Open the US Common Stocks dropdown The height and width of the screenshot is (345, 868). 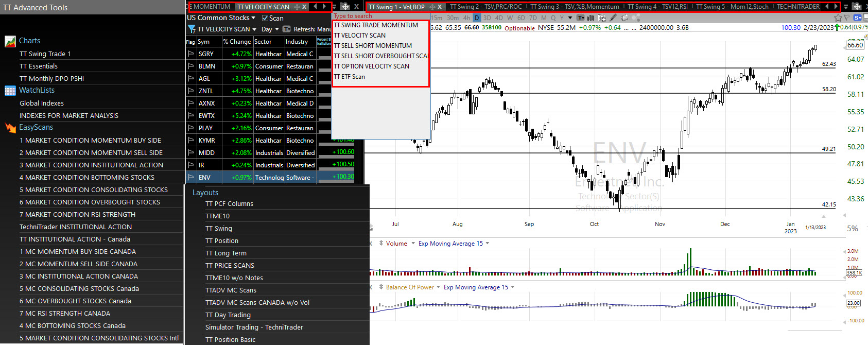pyautogui.click(x=221, y=18)
